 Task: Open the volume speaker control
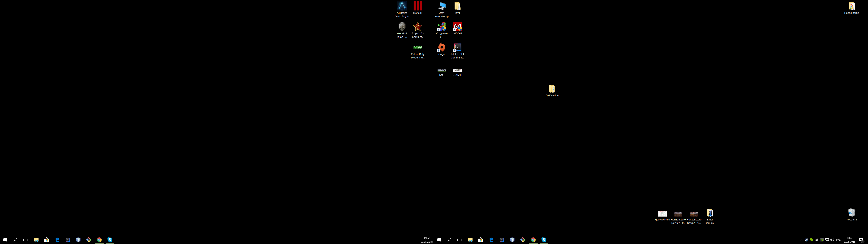click(832, 240)
